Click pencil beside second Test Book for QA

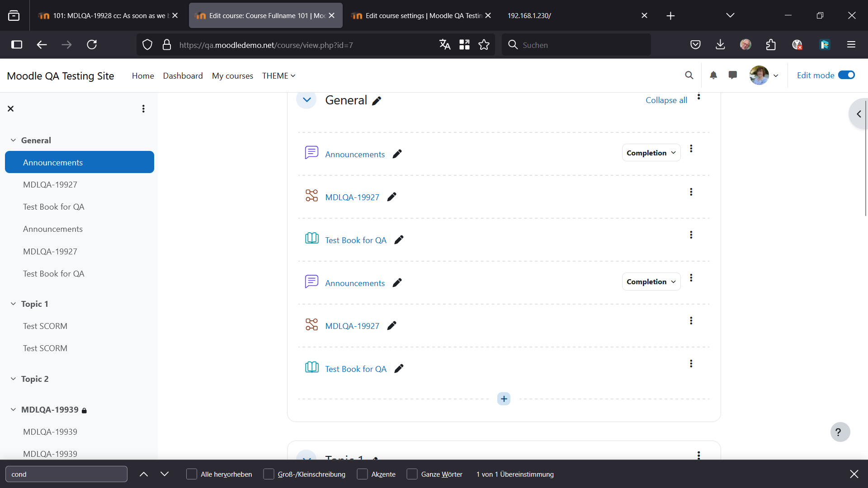[x=399, y=369]
